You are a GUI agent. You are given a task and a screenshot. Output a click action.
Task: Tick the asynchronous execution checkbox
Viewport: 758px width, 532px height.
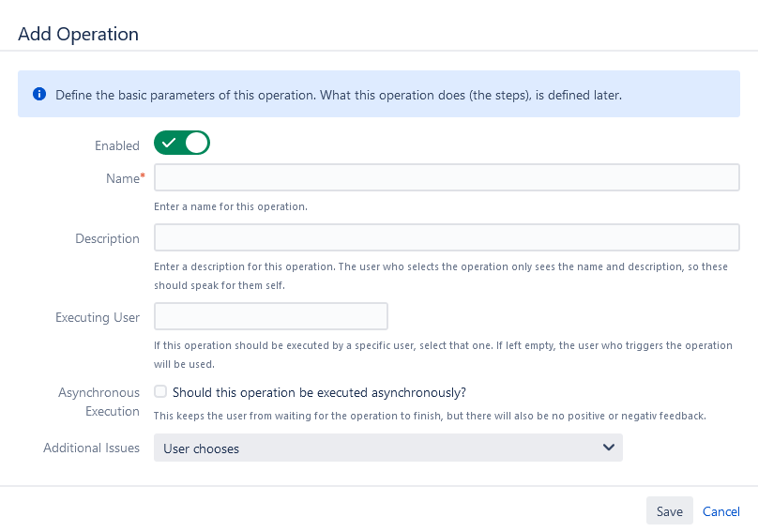tap(161, 392)
